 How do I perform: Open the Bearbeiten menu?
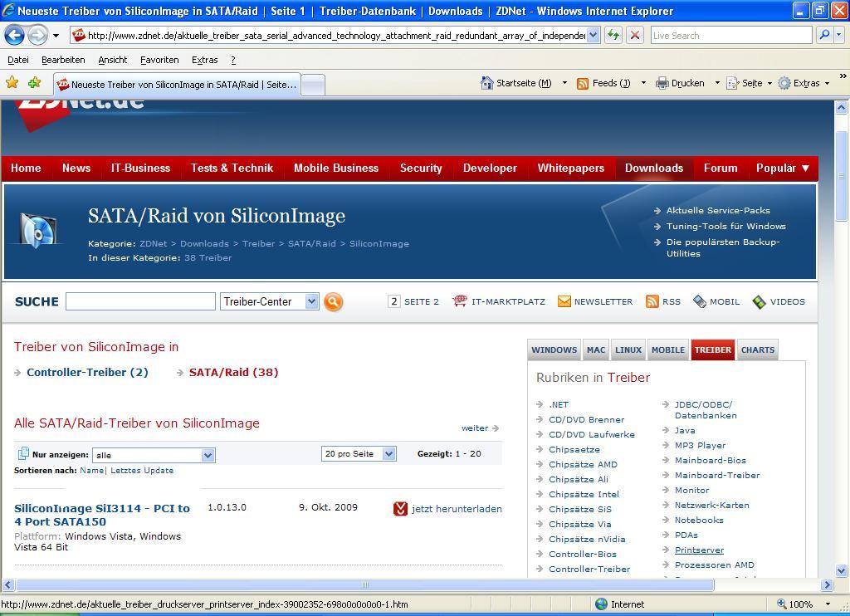[x=63, y=61]
